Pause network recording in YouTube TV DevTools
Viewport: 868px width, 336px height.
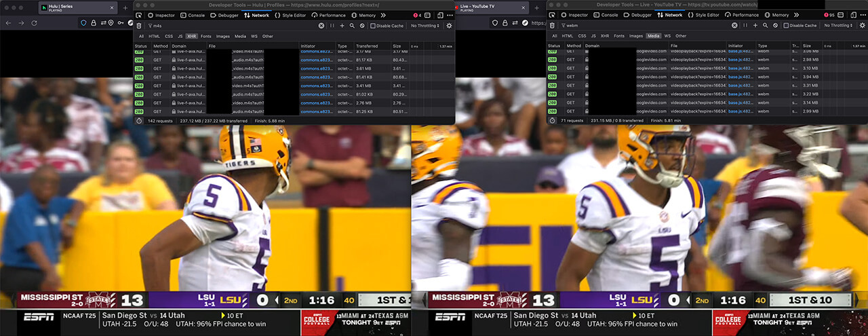[x=745, y=26]
